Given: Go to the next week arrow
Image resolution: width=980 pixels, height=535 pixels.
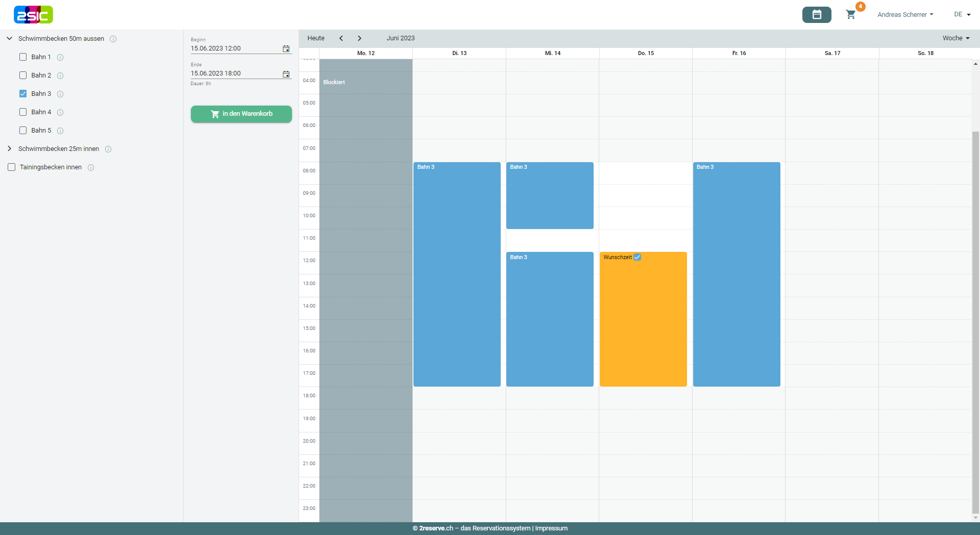Looking at the screenshot, I should click(359, 38).
